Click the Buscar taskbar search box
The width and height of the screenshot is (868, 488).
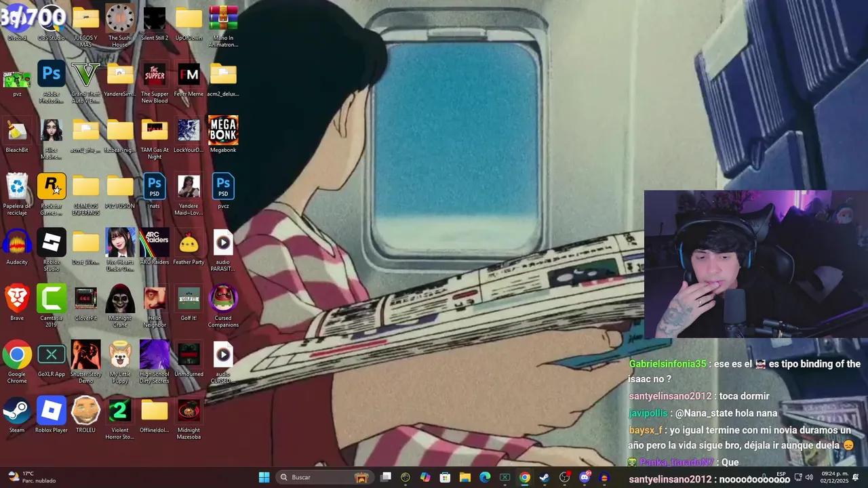click(x=326, y=477)
